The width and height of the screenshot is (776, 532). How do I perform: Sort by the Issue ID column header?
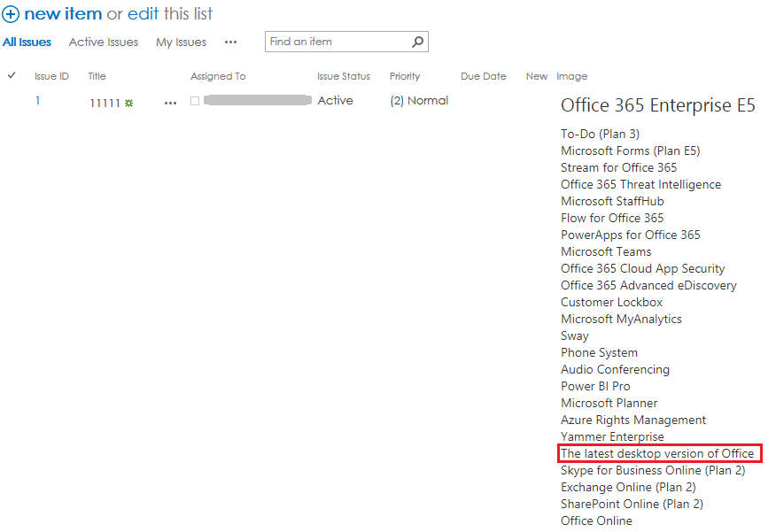click(51, 76)
